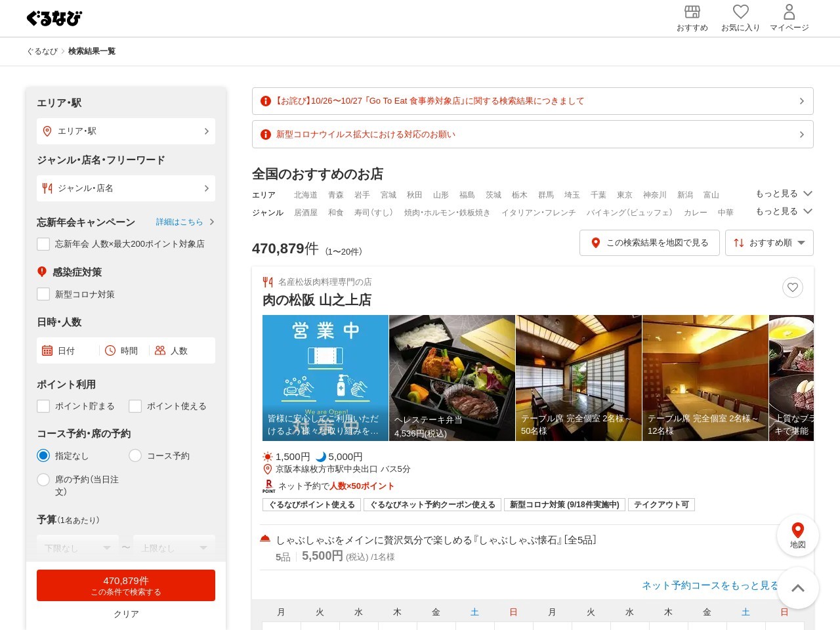Click 詳細はこちら campaign link
The image size is (840, 630).
click(x=179, y=222)
